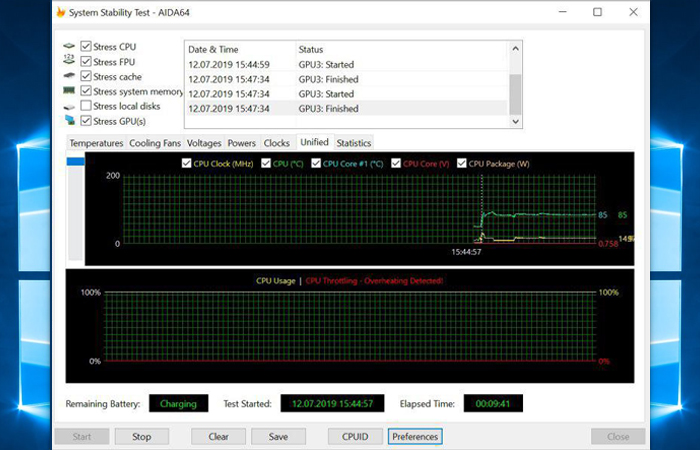Click the CPU chip icon beside Stress CPU
The image size is (700, 450).
pyautogui.click(x=69, y=47)
